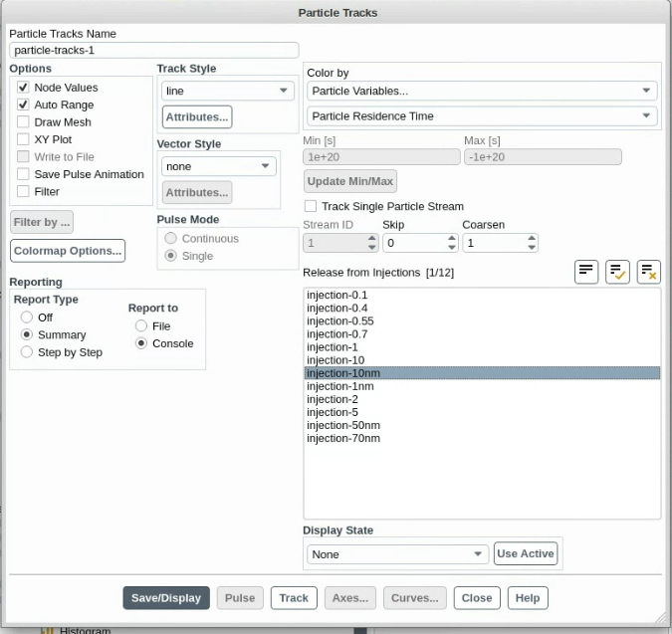Click the Save/Display button

coord(166,598)
